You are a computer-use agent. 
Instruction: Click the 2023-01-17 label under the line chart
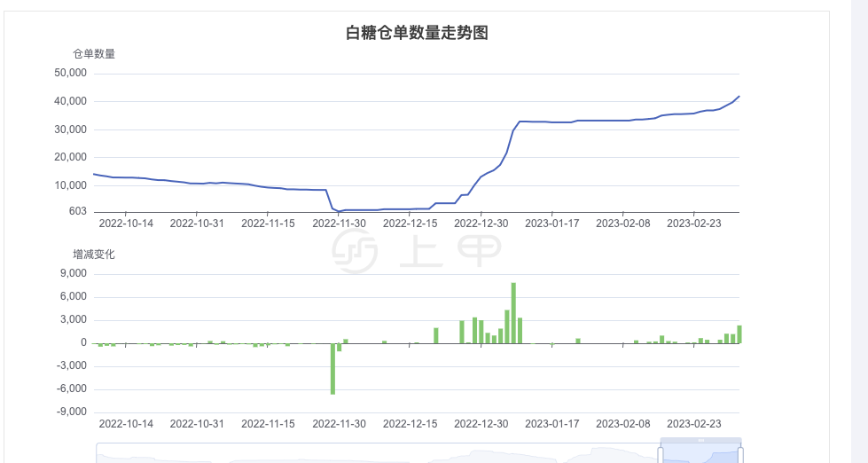pyautogui.click(x=551, y=224)
